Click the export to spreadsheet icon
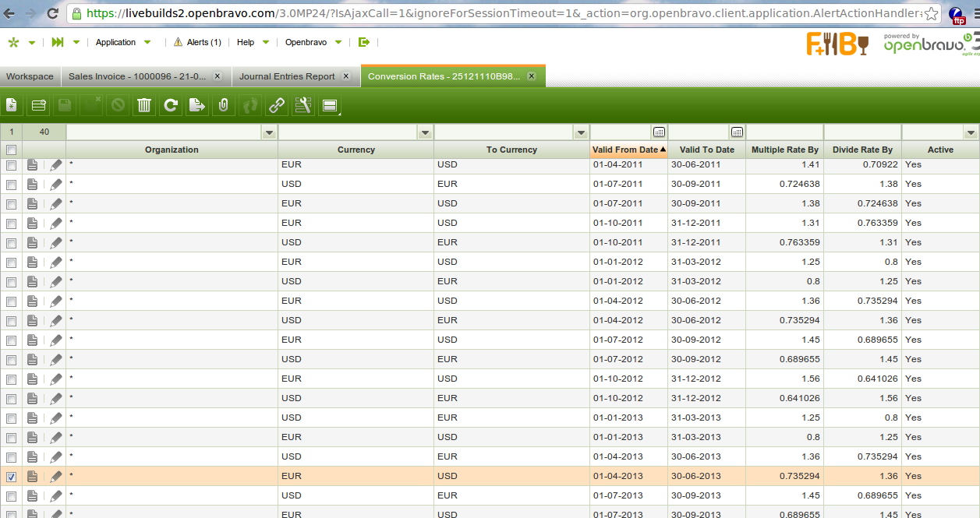Image resolution: width=980 pixels, height=518 pixels. coord(197,105)
